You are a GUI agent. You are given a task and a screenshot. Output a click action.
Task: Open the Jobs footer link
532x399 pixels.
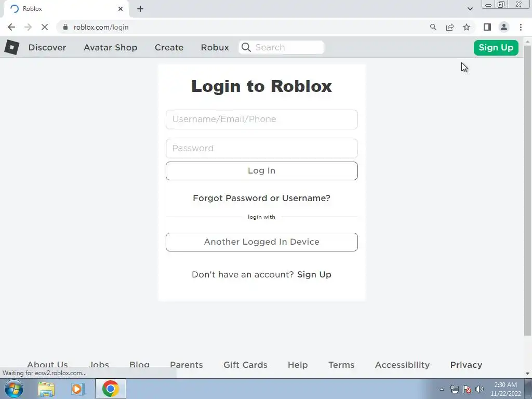(x=99, y=365)
